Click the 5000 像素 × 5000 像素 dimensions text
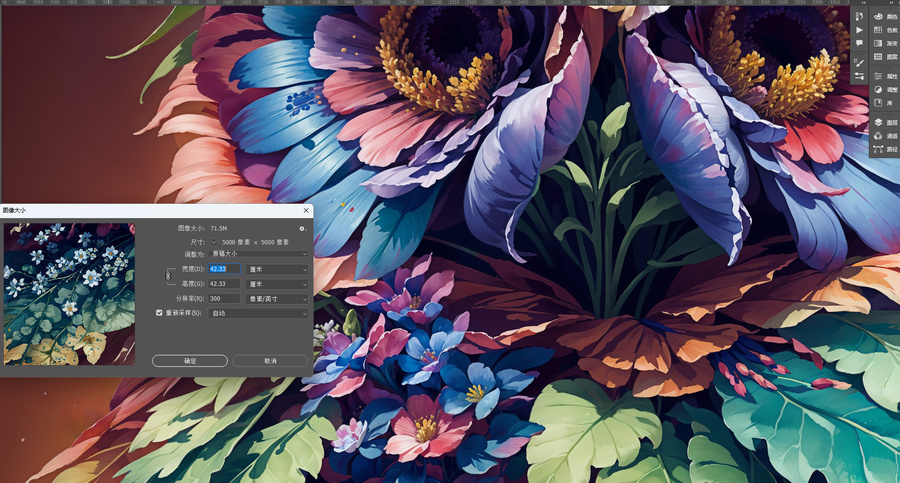This screenshot has width=900, height=483. pyautogui.click(x=255, y=242)
